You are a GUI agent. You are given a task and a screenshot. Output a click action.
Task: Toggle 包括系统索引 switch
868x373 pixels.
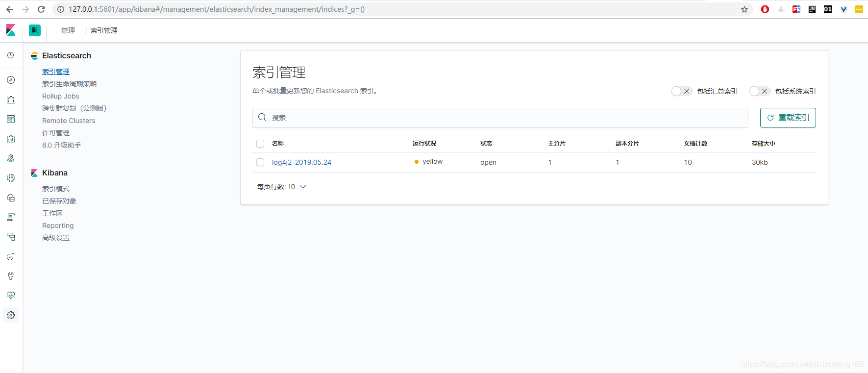(760, 91)
